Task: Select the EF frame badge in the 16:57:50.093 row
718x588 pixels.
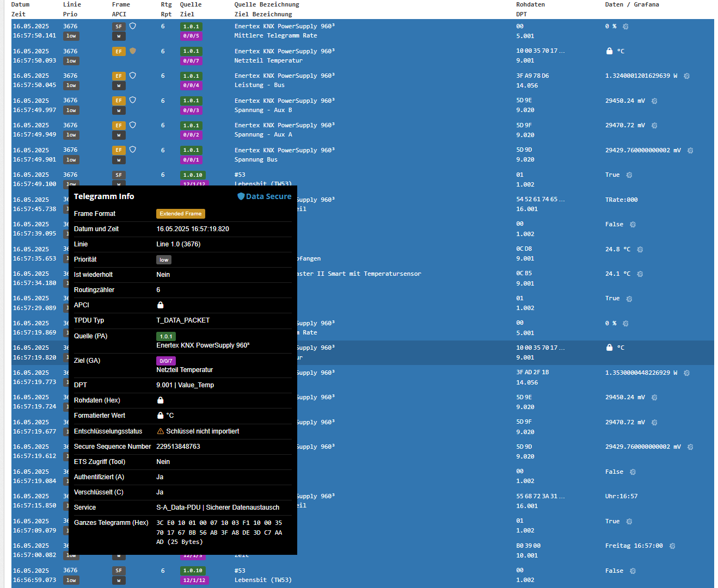Action: pos(119,51)
